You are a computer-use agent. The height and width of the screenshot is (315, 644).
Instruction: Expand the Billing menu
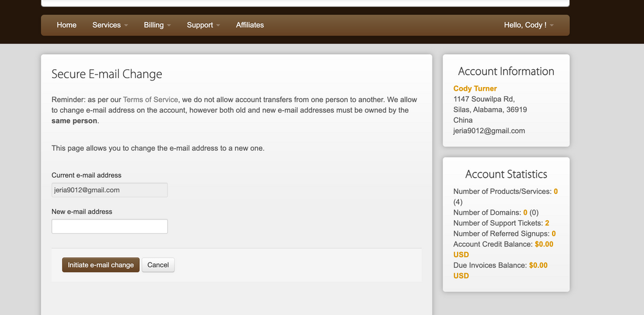pyautogui.click(x=157, y=25)
